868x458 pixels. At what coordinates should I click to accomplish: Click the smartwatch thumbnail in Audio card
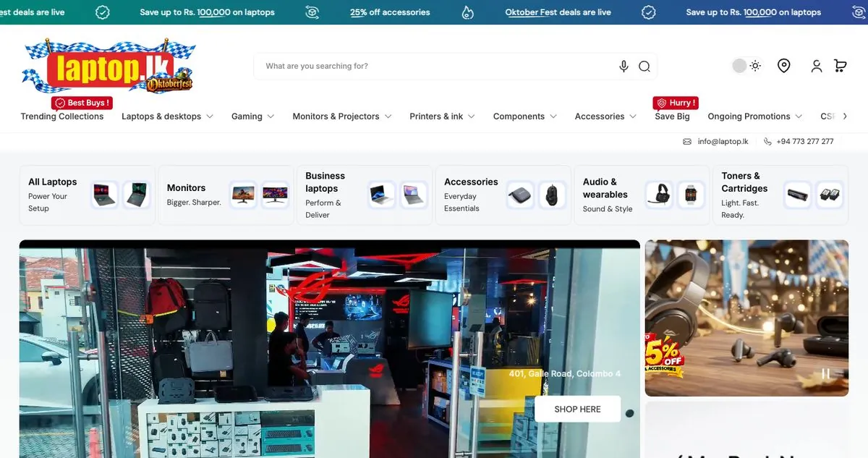(691, 195)
